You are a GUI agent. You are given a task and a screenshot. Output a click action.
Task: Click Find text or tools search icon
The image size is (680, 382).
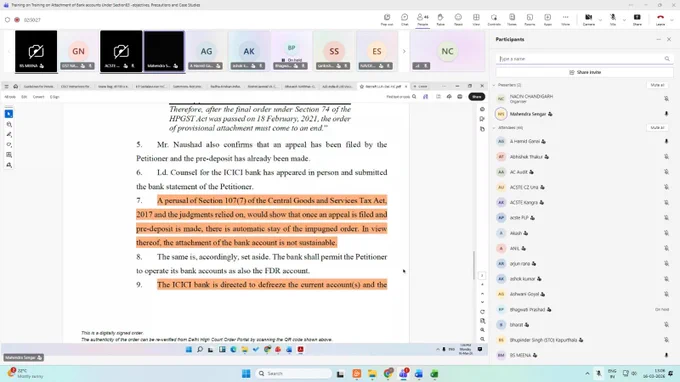tap(414, 97)
